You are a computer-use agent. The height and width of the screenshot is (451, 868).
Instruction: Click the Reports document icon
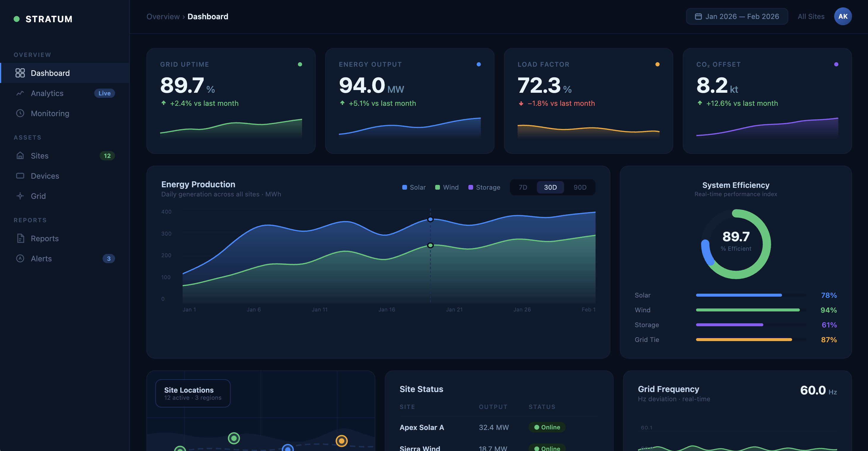pos(20,239)
